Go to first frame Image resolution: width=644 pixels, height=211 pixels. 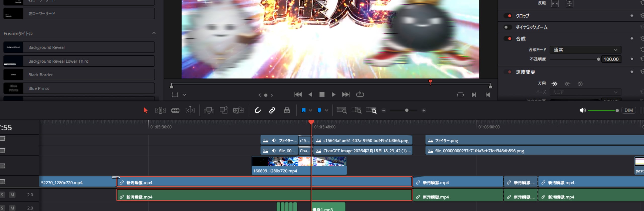298,95
